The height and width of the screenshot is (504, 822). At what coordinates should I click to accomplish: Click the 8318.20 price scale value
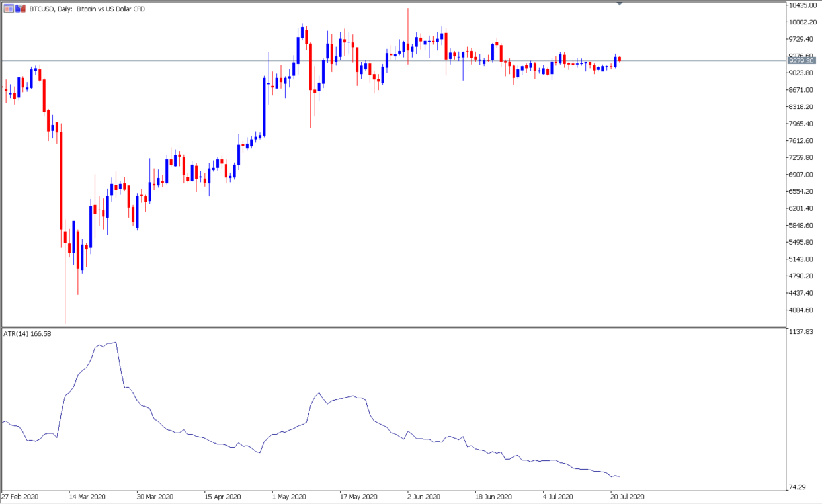click(x=801, y=106)
